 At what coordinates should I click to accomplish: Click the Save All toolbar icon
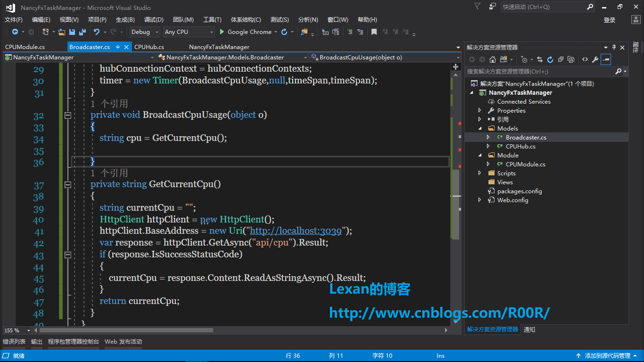click(x=82, y=32)
